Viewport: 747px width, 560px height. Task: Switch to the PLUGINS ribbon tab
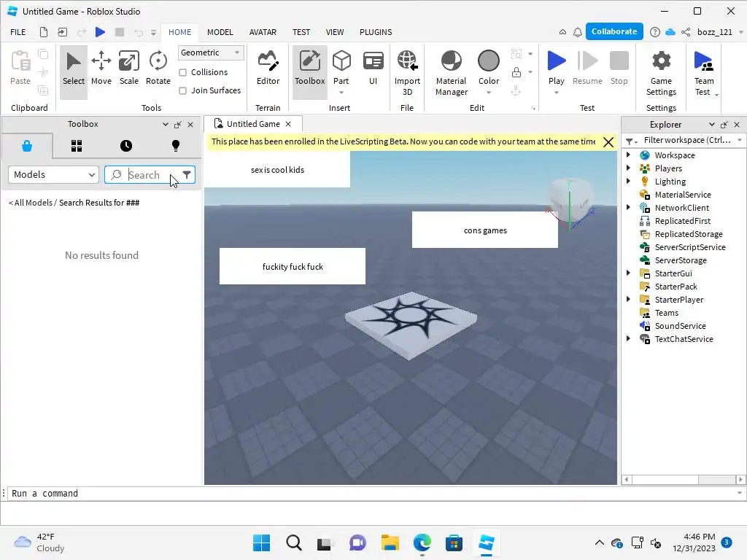(x=376, y=32)
